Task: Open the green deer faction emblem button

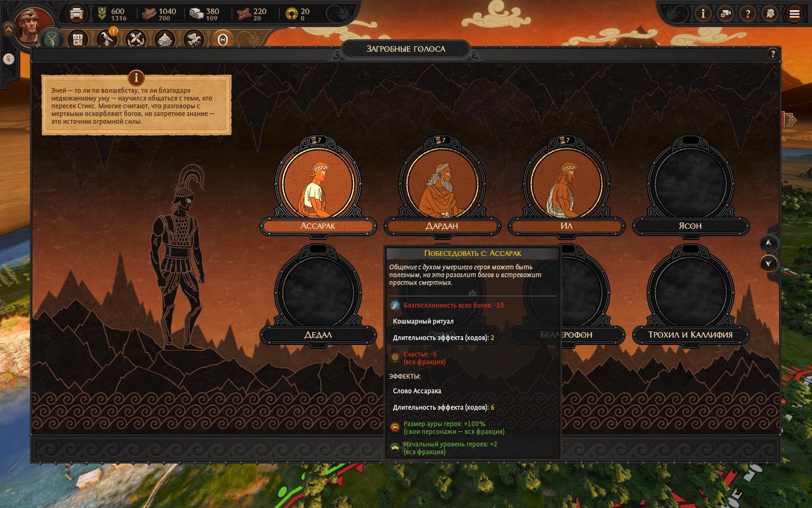Action: tap(51, 39)
